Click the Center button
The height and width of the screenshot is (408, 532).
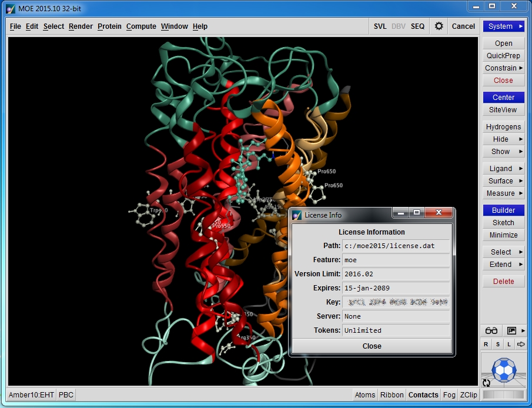504,98
